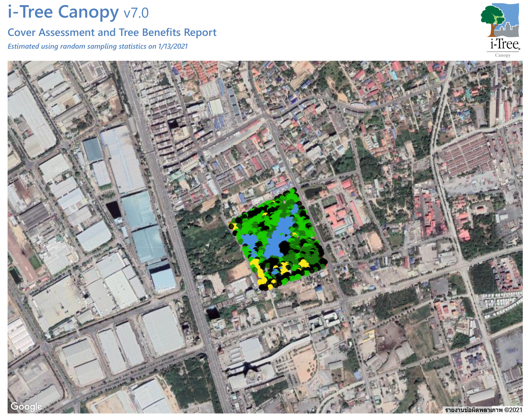Click the Google logo on the map
The width and height of the screenshot is (528, 420).
point(26,407)
